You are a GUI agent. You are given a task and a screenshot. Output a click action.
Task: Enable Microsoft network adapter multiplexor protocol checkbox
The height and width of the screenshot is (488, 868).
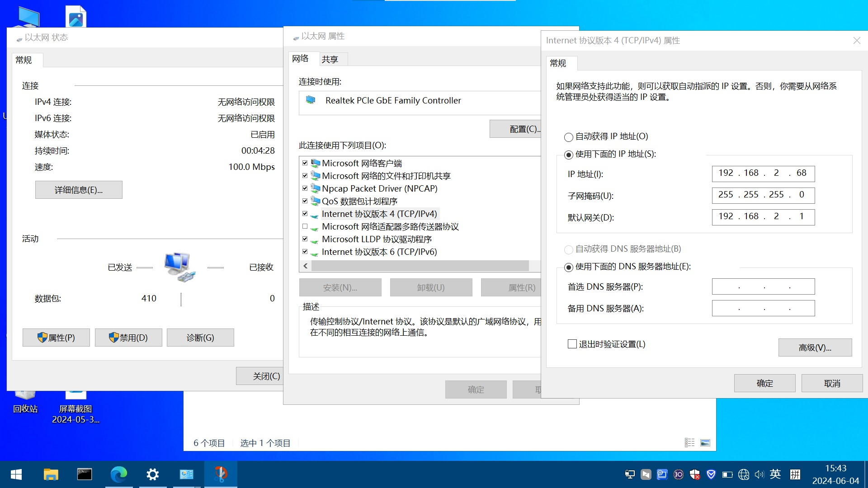305,226
